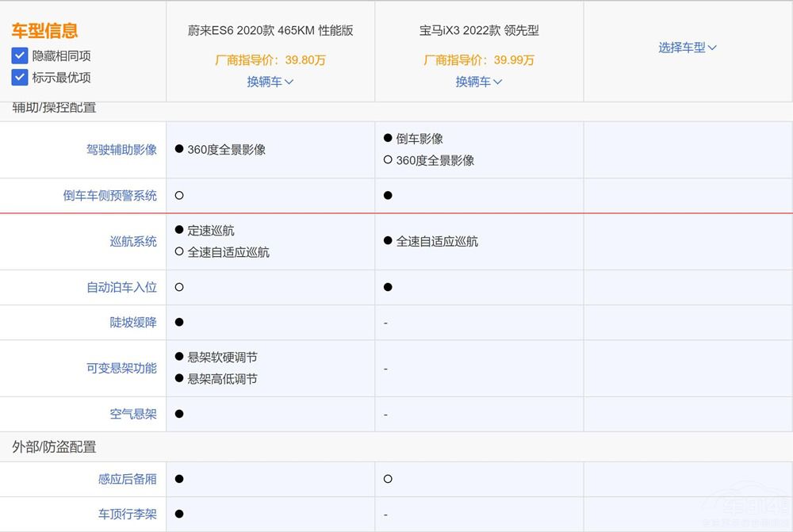Click the 宝马iX3 2022款 领先型 title

click(479, 31)
